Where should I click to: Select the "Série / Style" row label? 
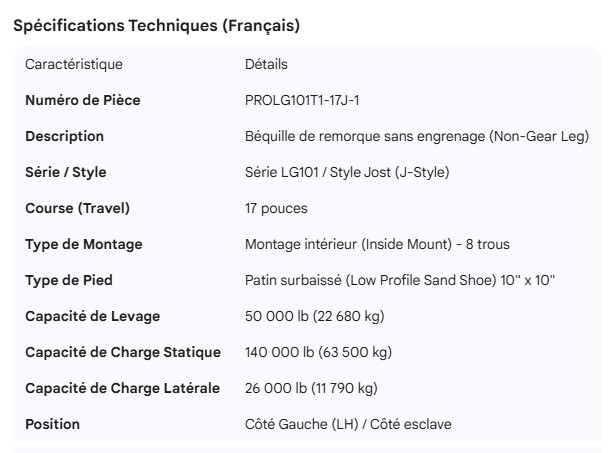pos(65,172)
